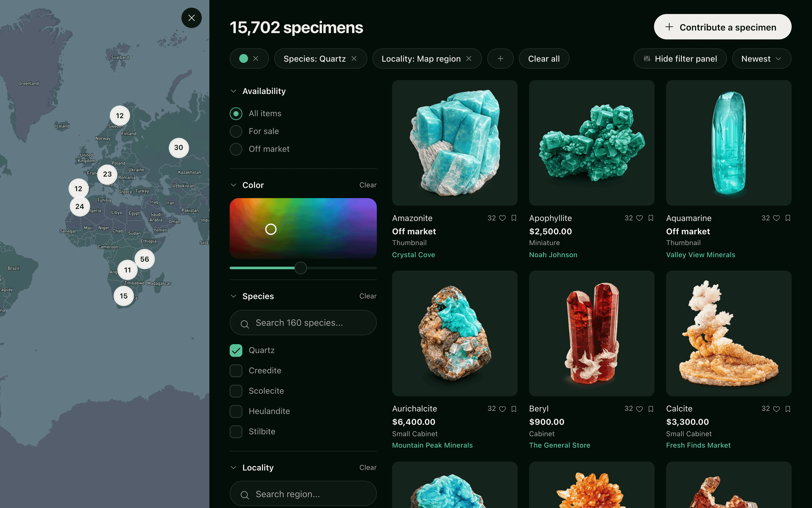Open the map cluster marked 11

pyautogui.click(x=128, y=270)
